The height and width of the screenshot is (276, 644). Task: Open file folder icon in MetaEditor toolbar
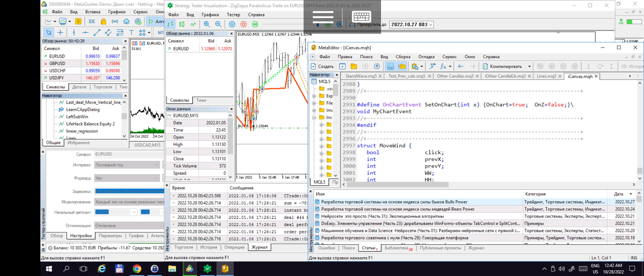pyautogui.click(x=354, y=66)
